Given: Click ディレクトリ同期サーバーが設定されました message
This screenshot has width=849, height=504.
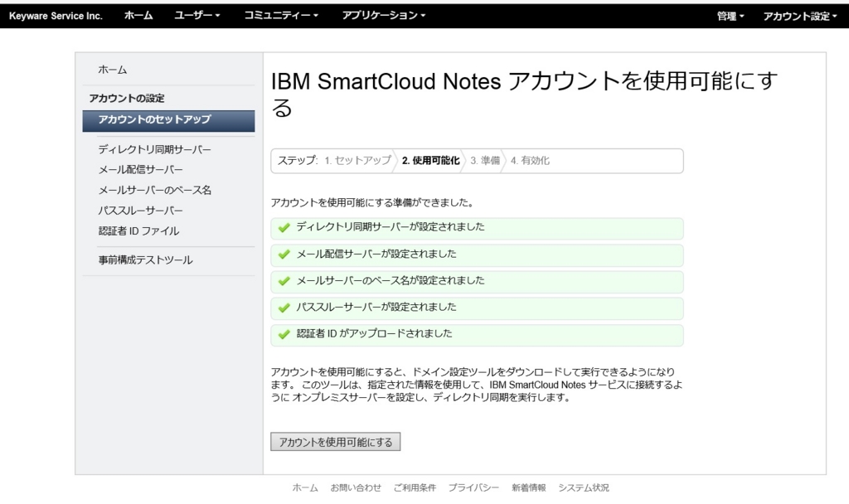Looking at the screenshot, I should 391,227.
